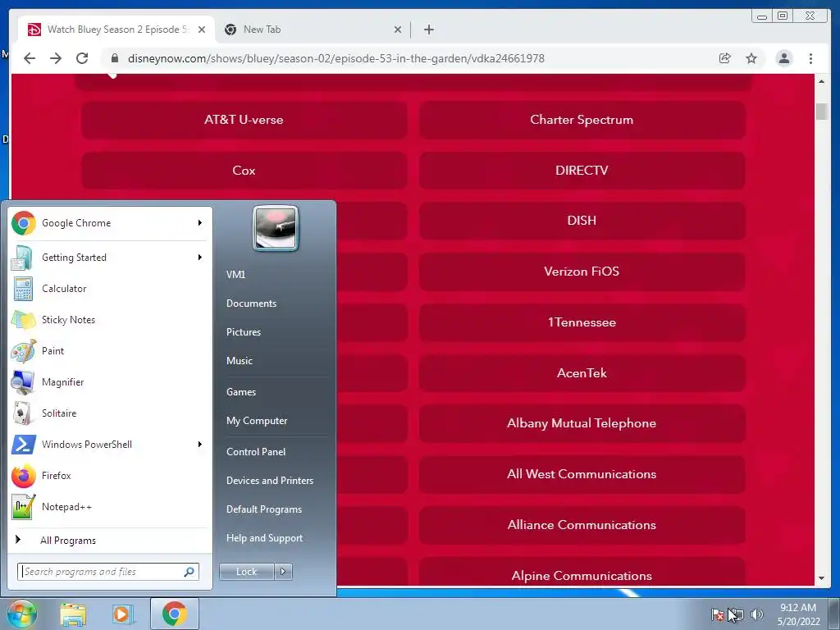Close the Watch Bluey tab

tap(202, 30)
